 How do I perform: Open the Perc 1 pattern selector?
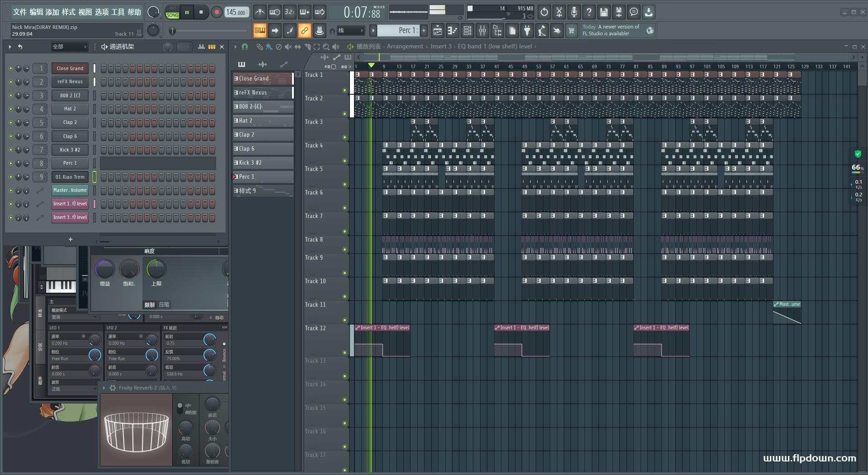(x=399, y=30)
